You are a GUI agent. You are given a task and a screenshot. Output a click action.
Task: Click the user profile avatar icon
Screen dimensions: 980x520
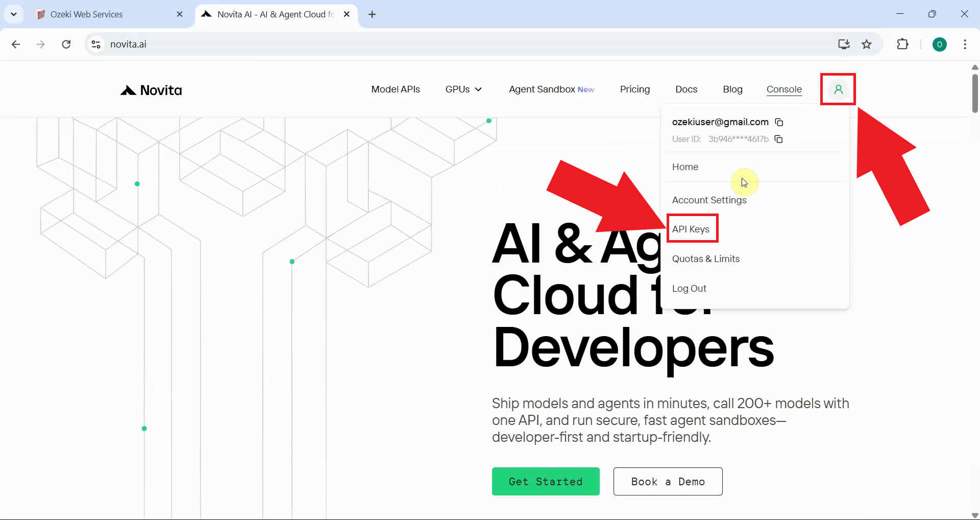click(838, 89)
